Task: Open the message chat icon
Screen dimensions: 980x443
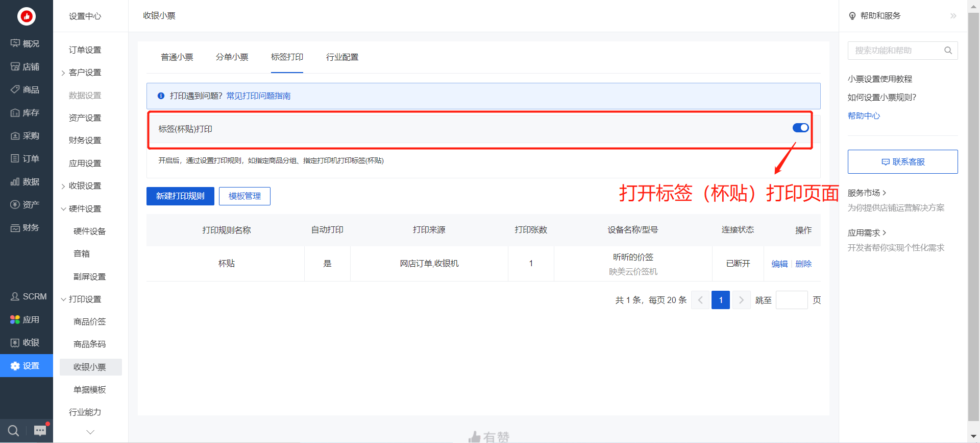Action: point(40,431)
